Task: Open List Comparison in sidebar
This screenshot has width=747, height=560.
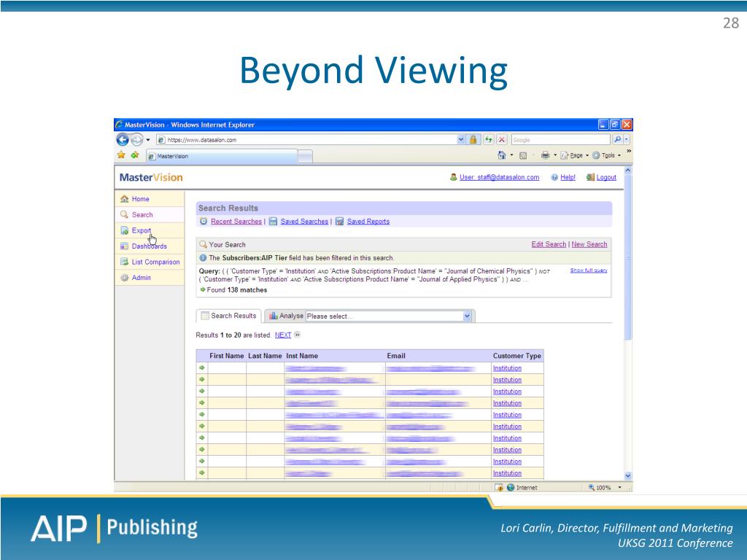Action: [156, 262]
